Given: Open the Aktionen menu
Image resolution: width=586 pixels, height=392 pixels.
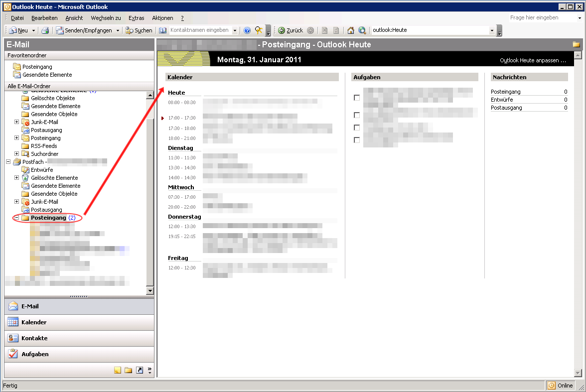Looking at the screenshot, I should (162, 18).
